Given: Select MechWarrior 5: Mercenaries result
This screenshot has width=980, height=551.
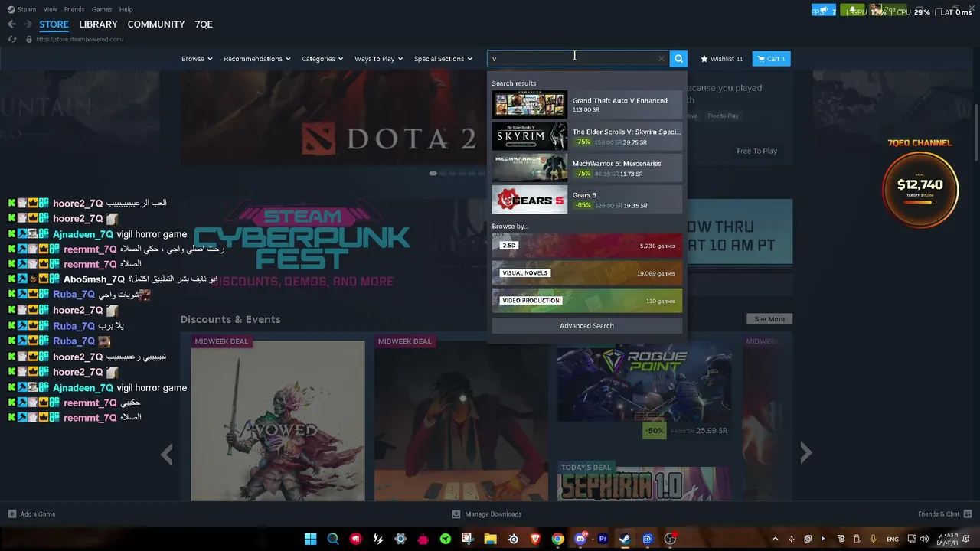Looking at the screenshot, I should tap(586, 168).
